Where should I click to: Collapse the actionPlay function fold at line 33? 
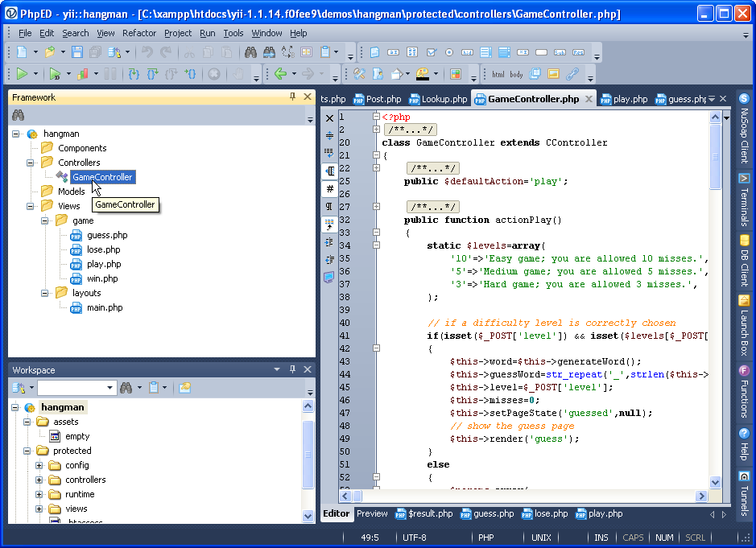click(x=376, y=233)
